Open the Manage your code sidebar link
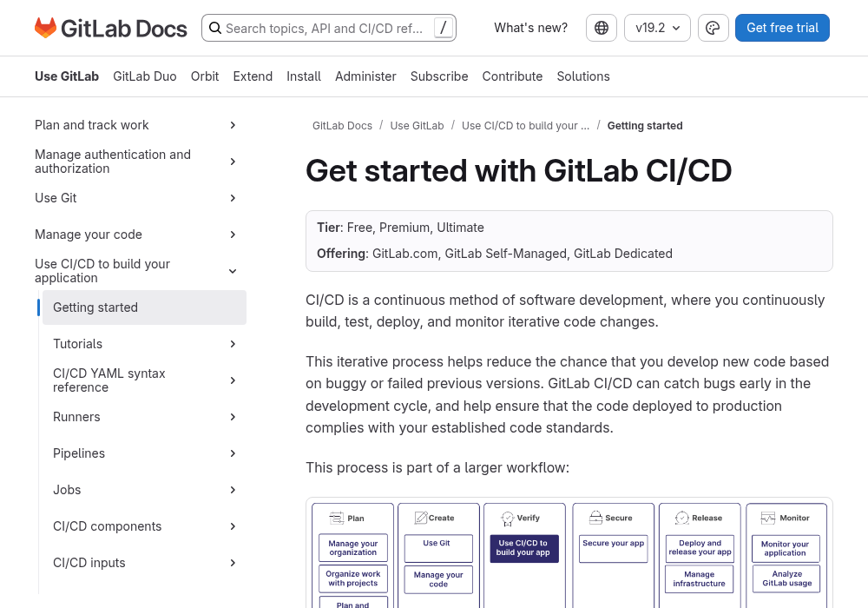This screenshot has height=608, width=868. 88,235
